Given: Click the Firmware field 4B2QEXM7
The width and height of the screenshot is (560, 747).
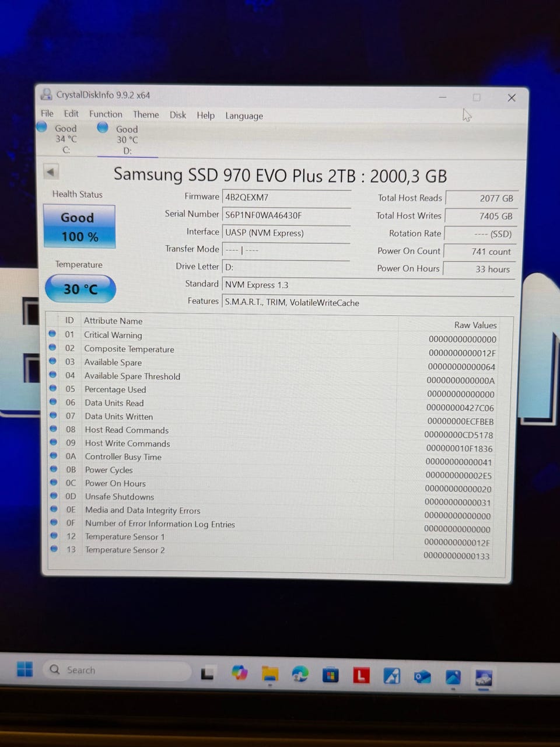Looking at the screenshot, I should pos(286,197).
